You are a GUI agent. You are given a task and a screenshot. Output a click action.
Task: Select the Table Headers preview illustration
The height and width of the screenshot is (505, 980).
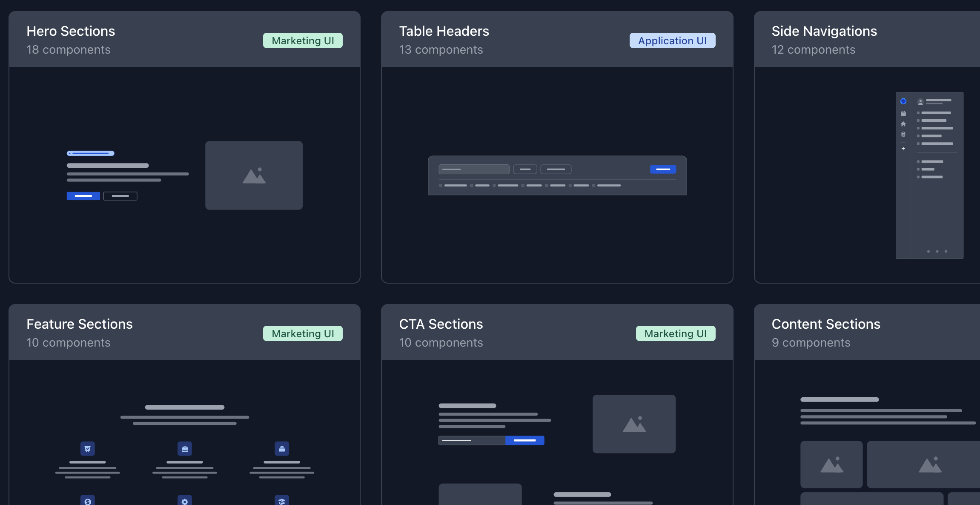[557, 175]
